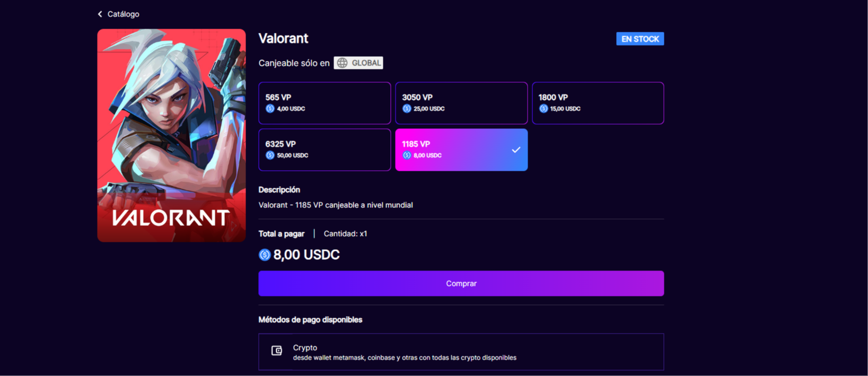The height and width of the screenshot is (376, 868).
Task: Click the USDC coin icon beside 8,00 USDC total
Action: point(265,255)
